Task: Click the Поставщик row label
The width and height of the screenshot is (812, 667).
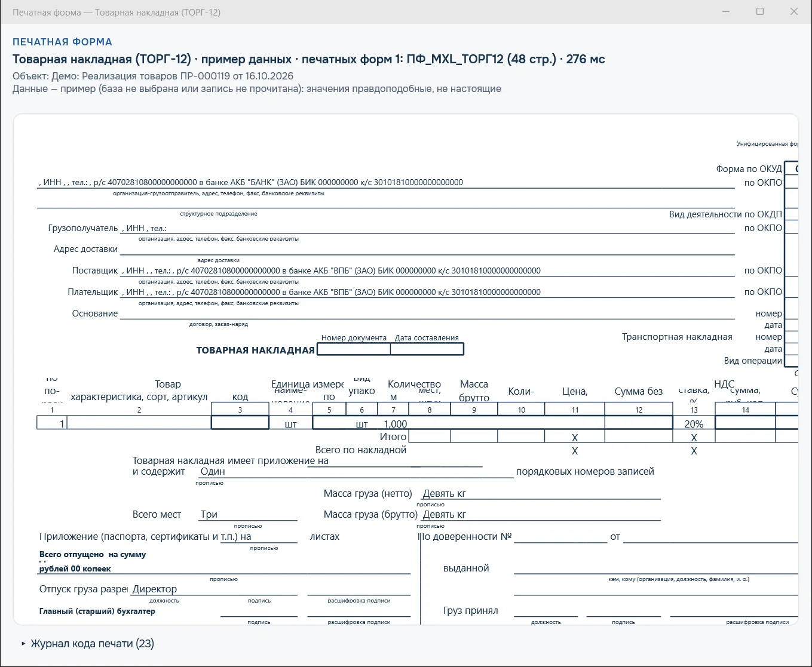Action: tap(95, 271)
